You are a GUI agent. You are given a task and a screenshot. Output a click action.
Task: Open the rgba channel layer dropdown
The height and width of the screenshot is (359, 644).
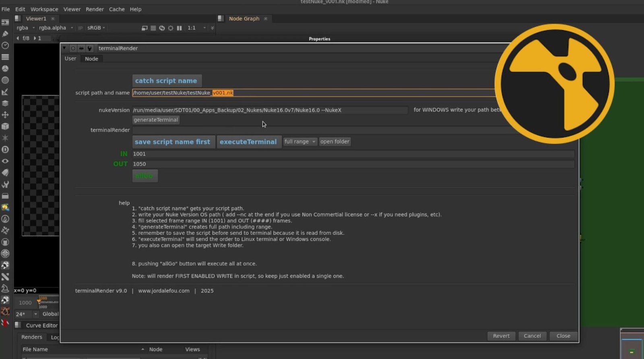click(x=26, y=28)
